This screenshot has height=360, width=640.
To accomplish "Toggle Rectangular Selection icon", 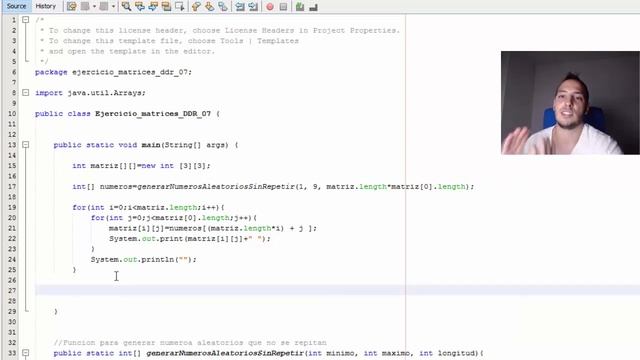I will (x=180, y=7).
